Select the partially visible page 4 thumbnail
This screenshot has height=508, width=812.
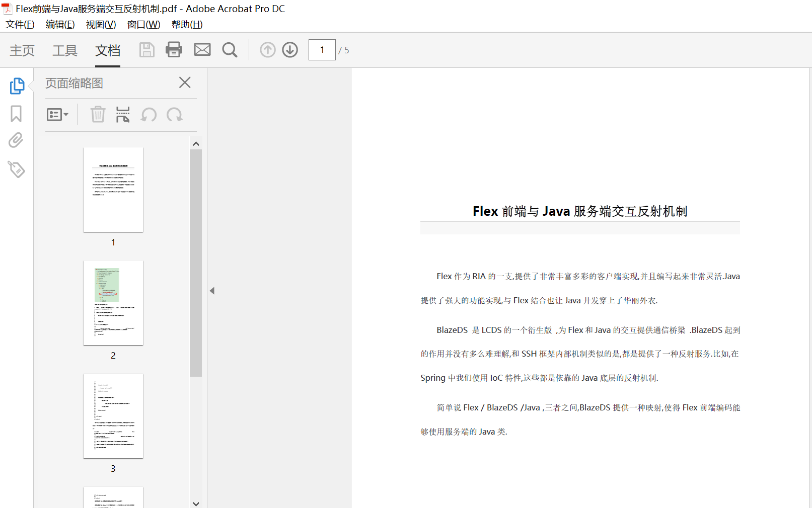(113, 497)
